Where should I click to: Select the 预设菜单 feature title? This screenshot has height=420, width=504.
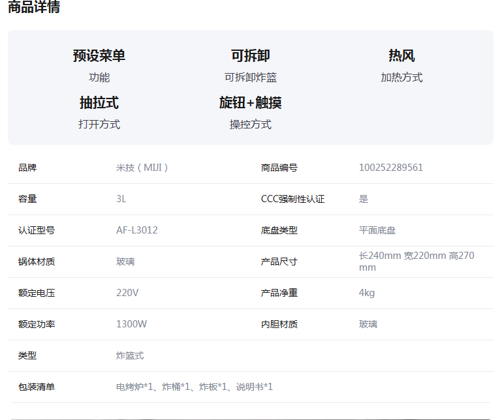pos(99,55)
